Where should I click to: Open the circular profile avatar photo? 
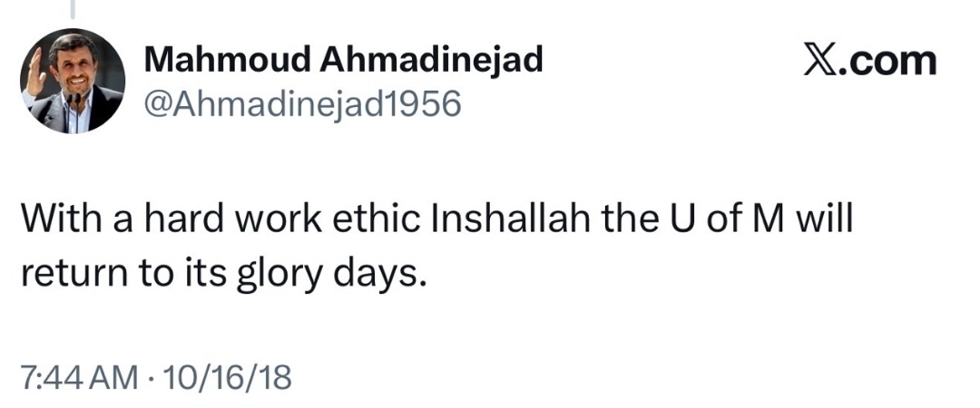point(73,82)
